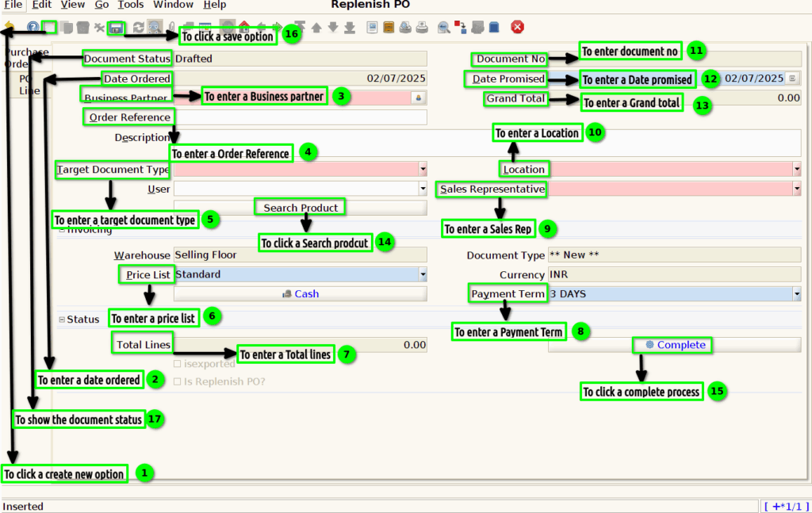The width and height of the screenshot is (812, 513).
Task: Click the Zoom across icon
Action: 444,27
